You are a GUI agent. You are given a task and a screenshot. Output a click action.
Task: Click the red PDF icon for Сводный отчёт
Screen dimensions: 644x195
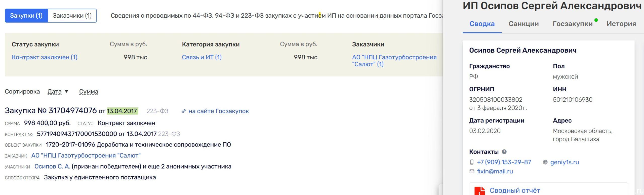(x=479, y=191)
